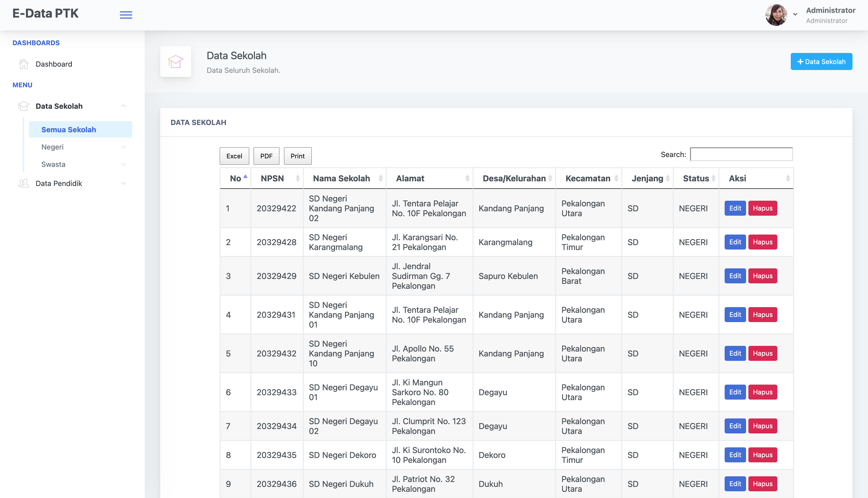Click Hapus for NPSN 20329432 row
The height and width of the screenshot is (498, 868).
[x=762, y=353]
